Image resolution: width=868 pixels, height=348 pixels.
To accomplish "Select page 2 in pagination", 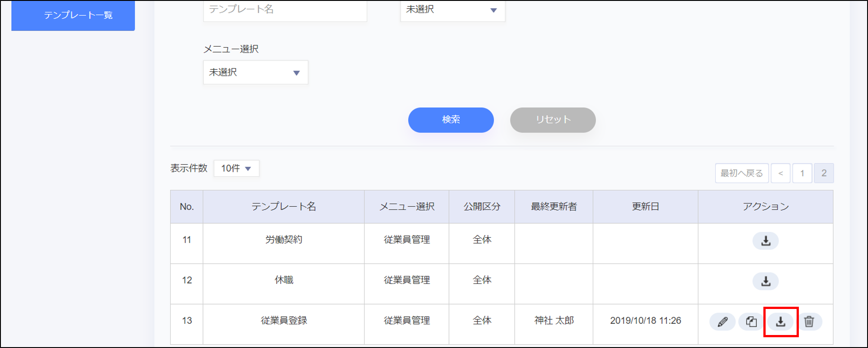I will [x=824, y=173].
